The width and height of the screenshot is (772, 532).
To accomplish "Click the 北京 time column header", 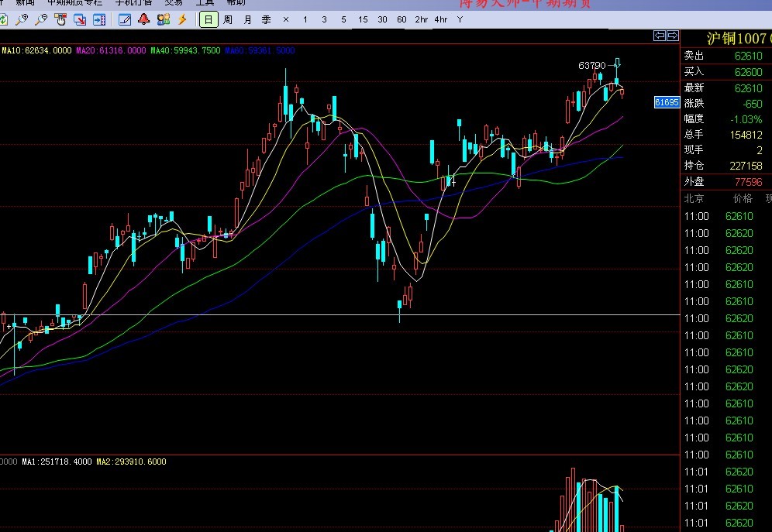I will 694,199.
